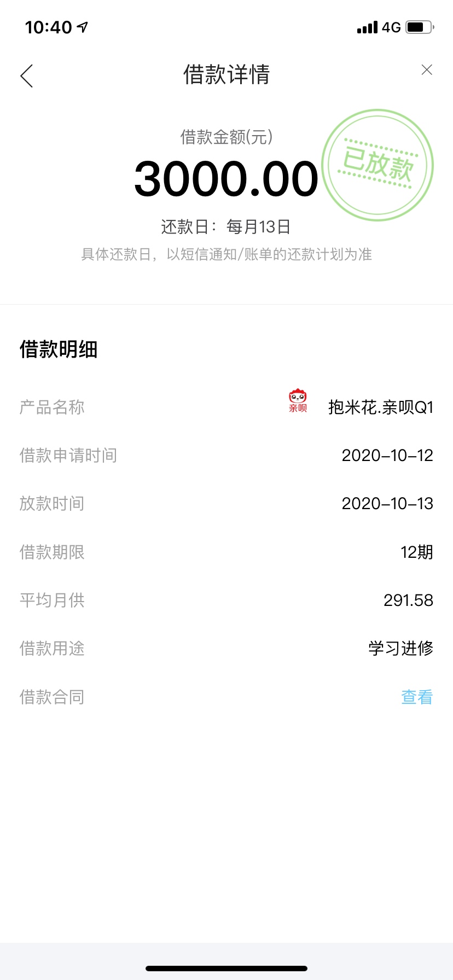Tap the 借款详情 page title
This screenshot has width=453, height=980.
click(226, 74)
